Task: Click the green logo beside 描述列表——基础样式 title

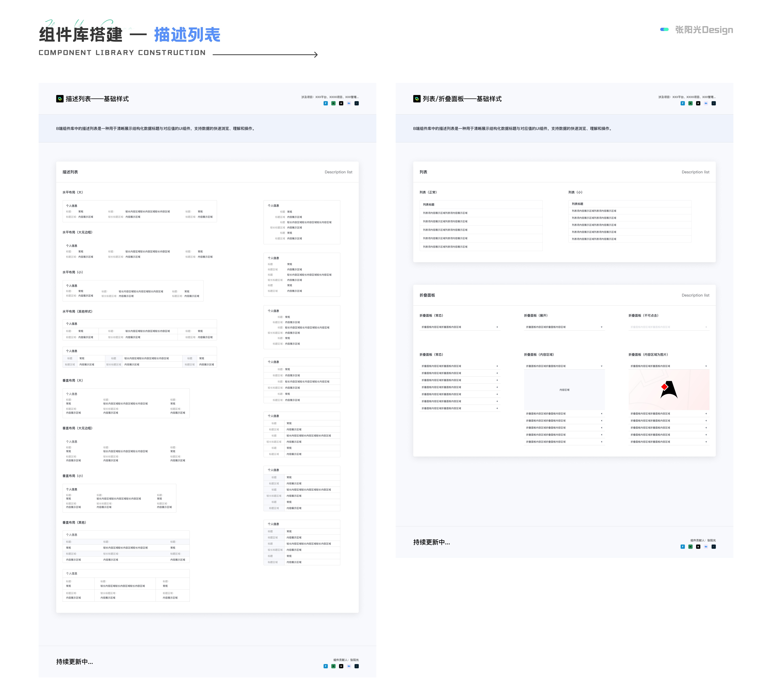Action: (60, 99)
